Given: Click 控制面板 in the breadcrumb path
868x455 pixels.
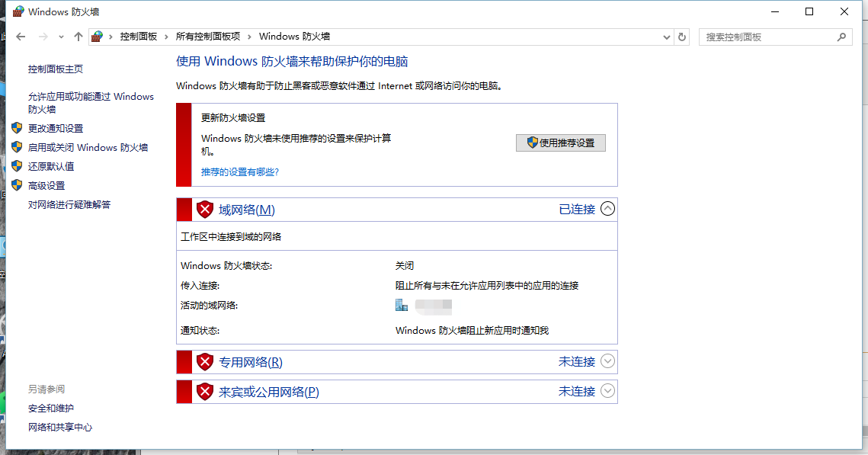Looking at the screenshot, I should (138, 37).
